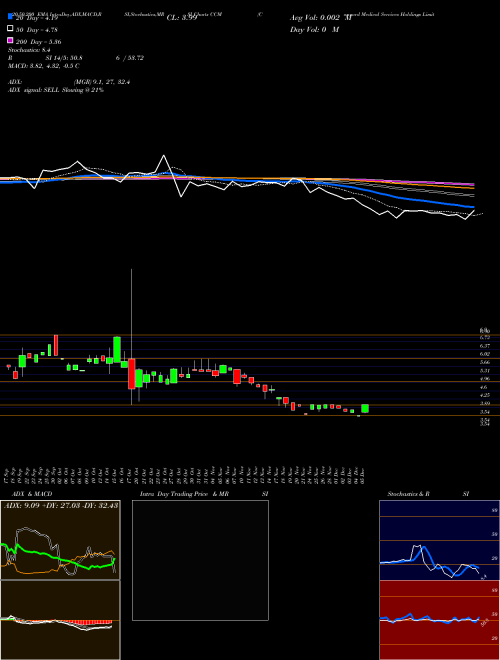Click the 'ADX & MACD' panel title
500x660 pixels.
pos(32,494)
